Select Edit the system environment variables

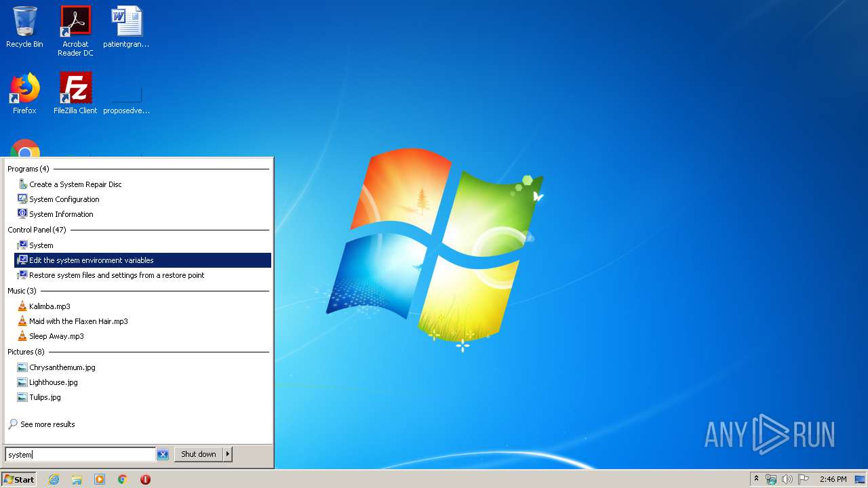pos(142,260)
